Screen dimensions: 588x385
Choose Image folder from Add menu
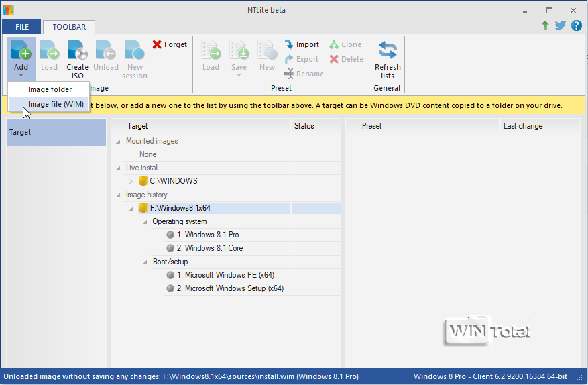[x=49, y=89]
